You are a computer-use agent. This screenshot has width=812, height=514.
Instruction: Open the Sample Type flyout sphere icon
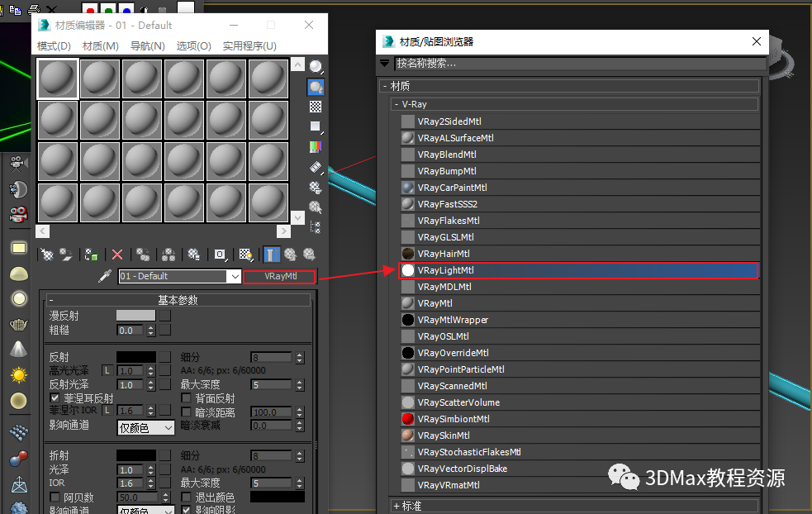pos(316,66)
